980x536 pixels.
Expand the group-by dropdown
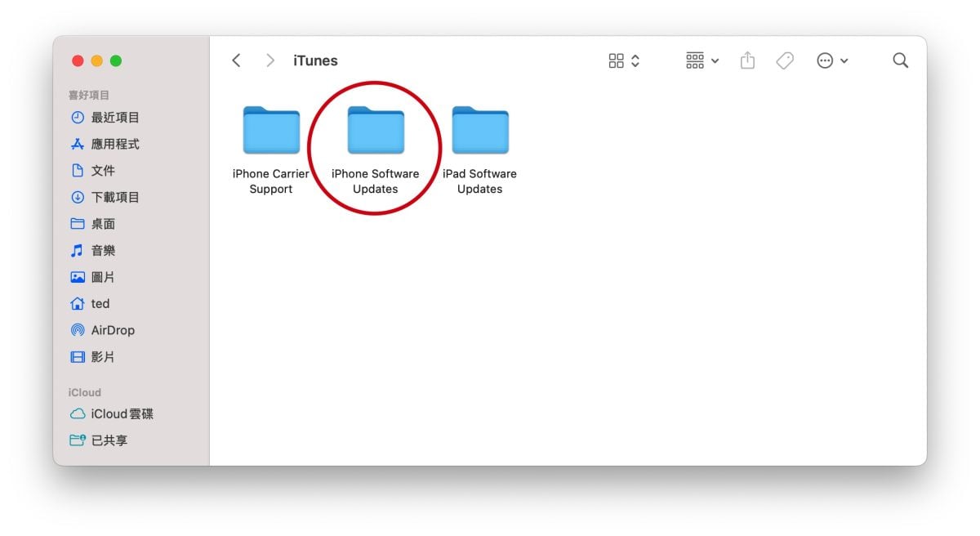coord(702,60)
